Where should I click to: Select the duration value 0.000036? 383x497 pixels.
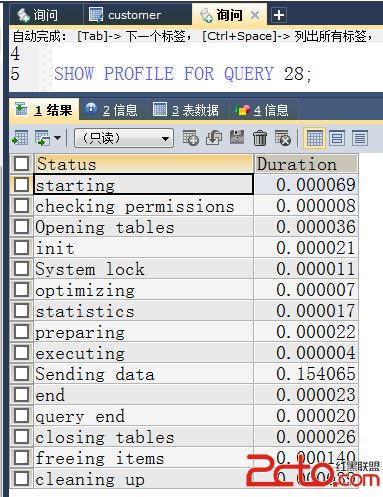coord(306,227)
